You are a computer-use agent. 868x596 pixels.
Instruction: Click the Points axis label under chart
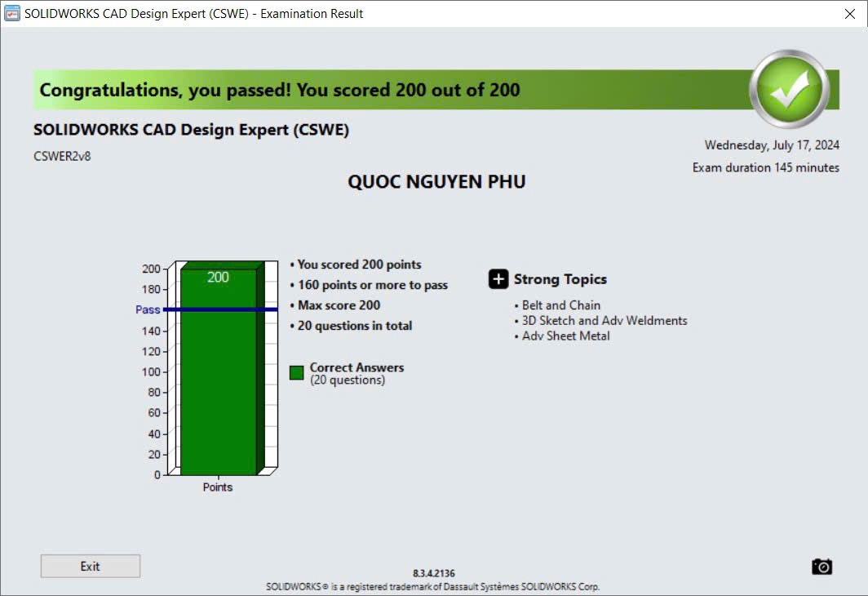coord(218,487)
